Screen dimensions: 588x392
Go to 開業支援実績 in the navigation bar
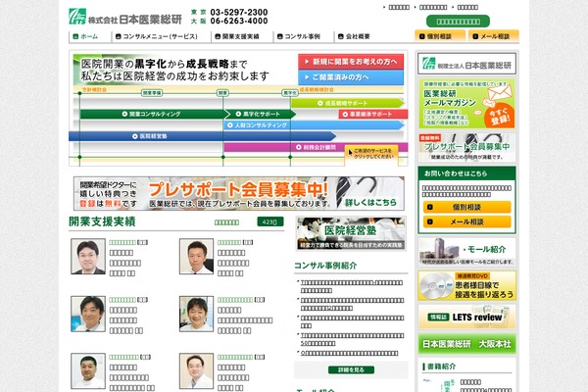pos(236,36)
